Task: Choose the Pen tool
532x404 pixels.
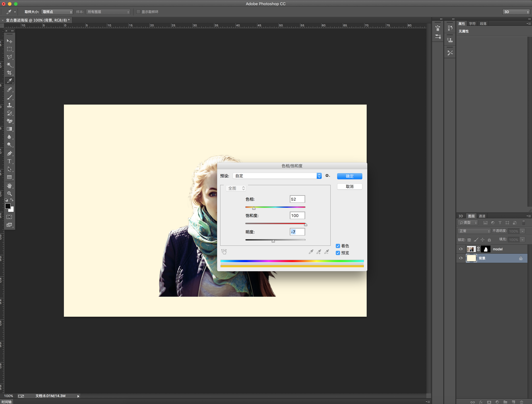Action: pyautogui.click(x=9, y=153)
